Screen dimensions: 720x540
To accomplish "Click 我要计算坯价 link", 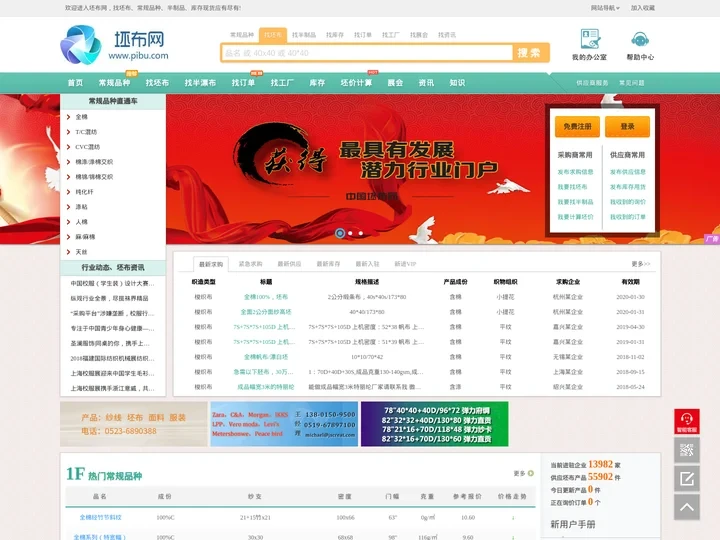I will (575, 217).
